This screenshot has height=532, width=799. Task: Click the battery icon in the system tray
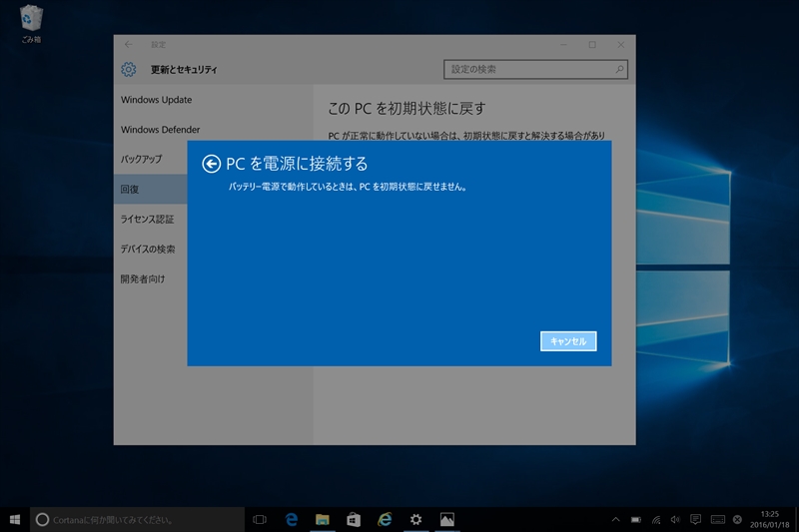point(636,520)
